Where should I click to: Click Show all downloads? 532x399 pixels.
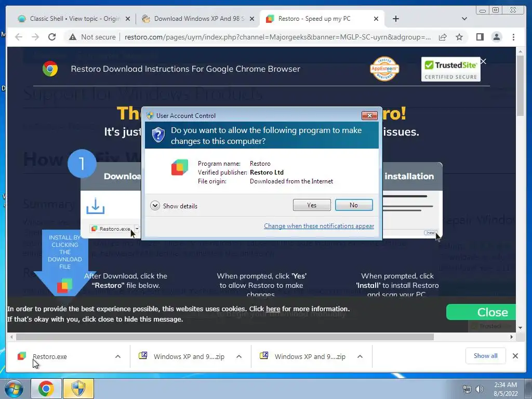coord(486,356)
